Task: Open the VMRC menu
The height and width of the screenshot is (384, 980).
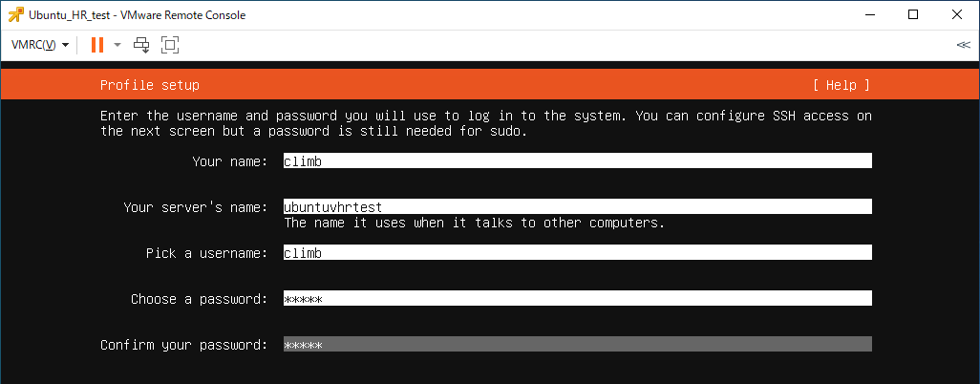Action: [x=40, y=45]
